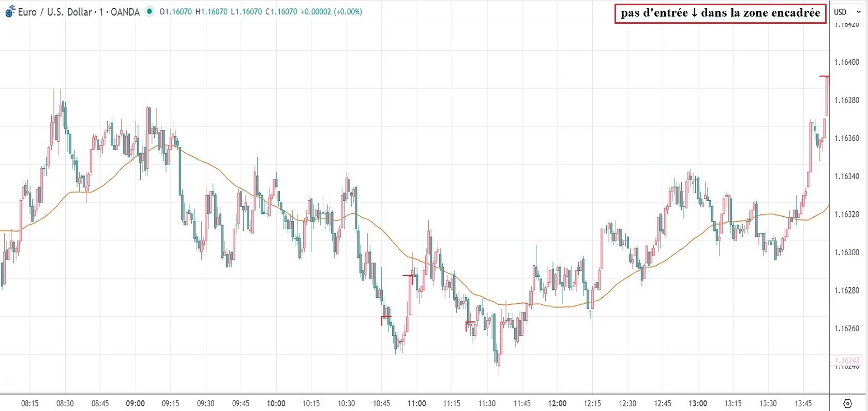Screen dimensions: 868x411
Task: Click the 1.16260 price axis label
Action: 847,329
